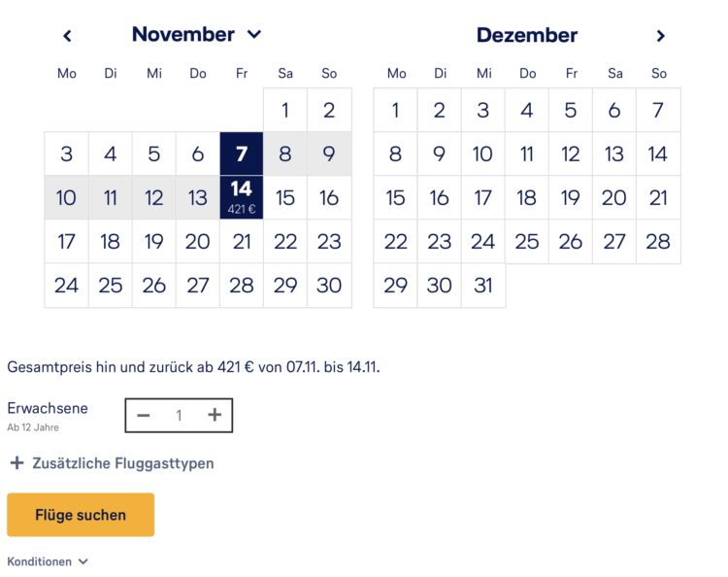Expand the Konditionen section
728x577 pixels.
(x=48, y=561)
